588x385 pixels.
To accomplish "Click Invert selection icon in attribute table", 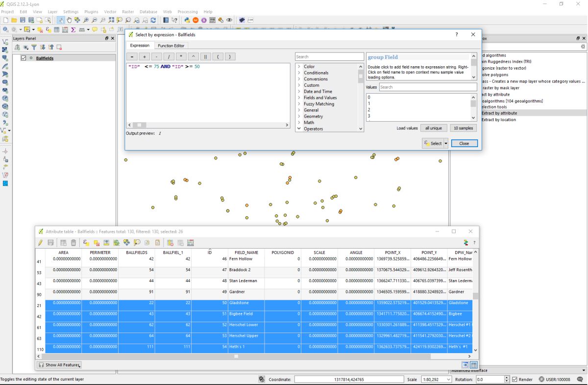I will (116, 242).
